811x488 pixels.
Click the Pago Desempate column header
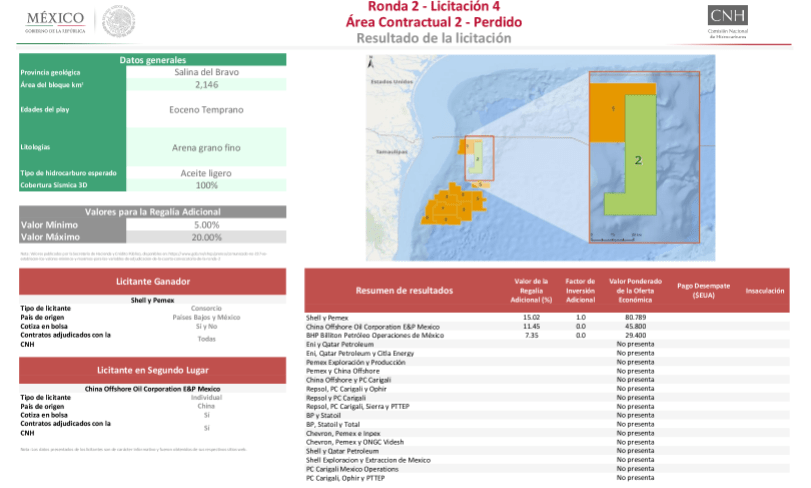pos(703,291)
